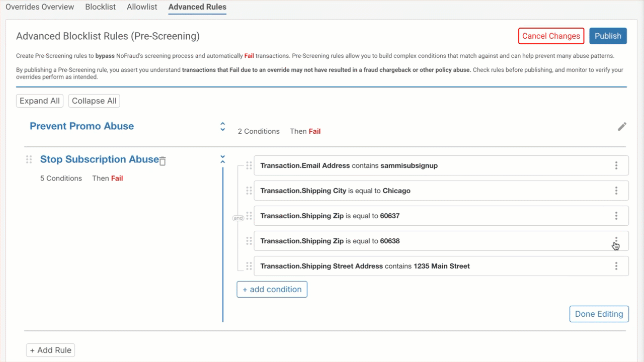Click drag handle of Shipping City condition

tap(249, 191)
